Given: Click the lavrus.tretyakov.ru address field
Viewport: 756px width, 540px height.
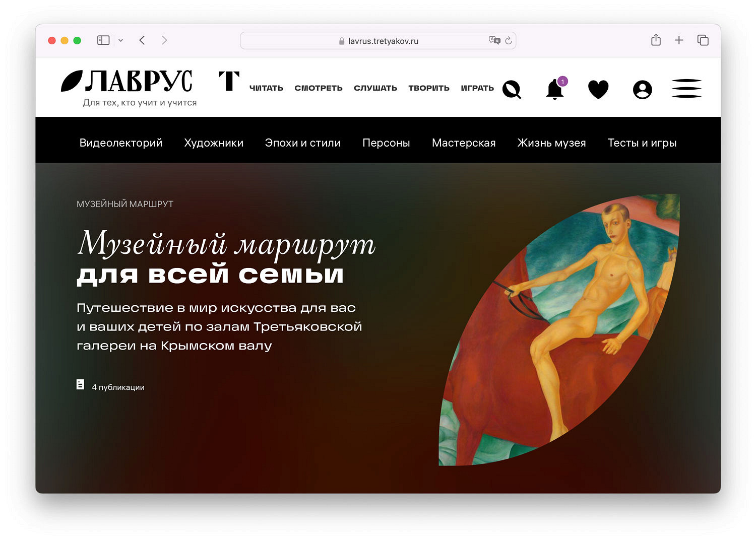Looking at the screenshot, I should click(378, 41).
